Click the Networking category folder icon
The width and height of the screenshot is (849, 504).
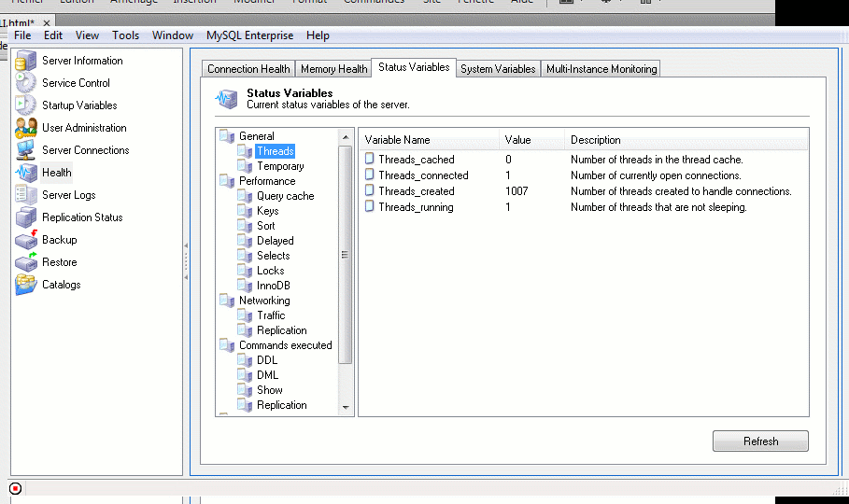click(227, 301)
